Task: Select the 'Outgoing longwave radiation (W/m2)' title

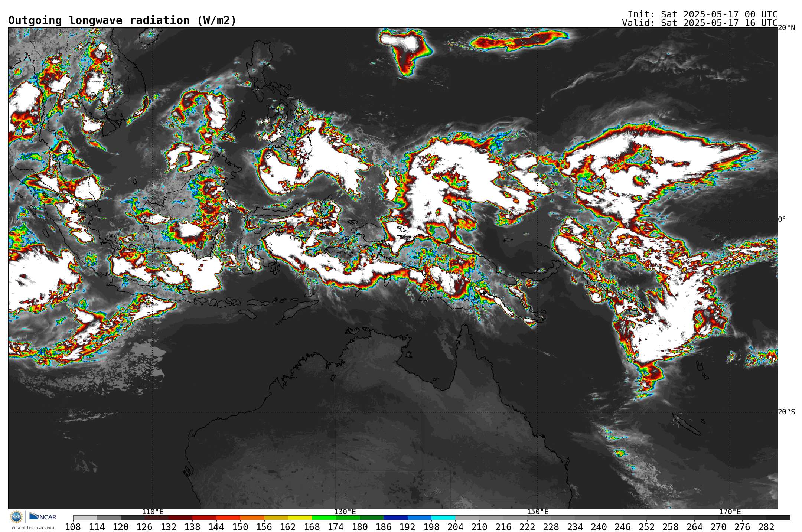Action: pos(122,20)
